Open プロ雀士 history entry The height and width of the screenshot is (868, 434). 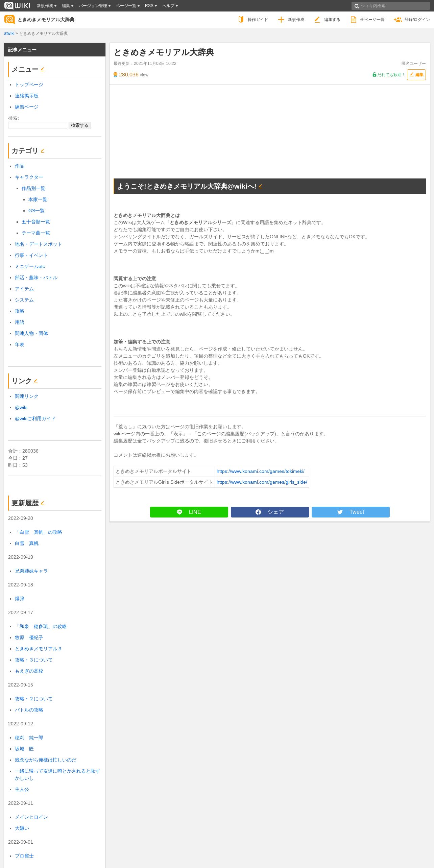coord(24,856)
